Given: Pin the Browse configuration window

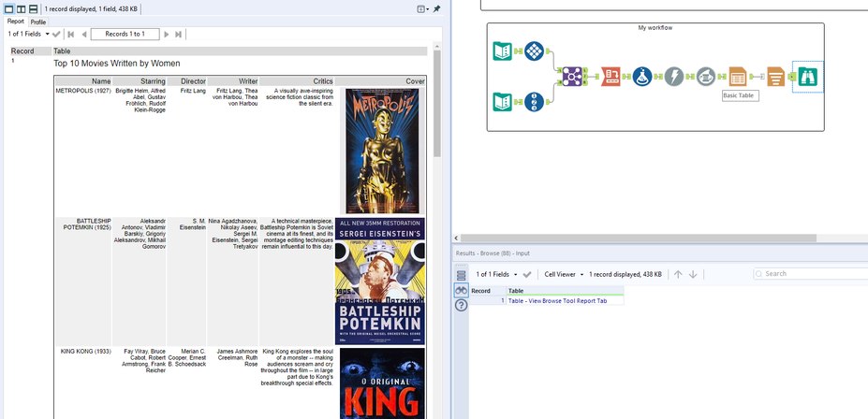Looking at the screenshot, I should (436, 8).
